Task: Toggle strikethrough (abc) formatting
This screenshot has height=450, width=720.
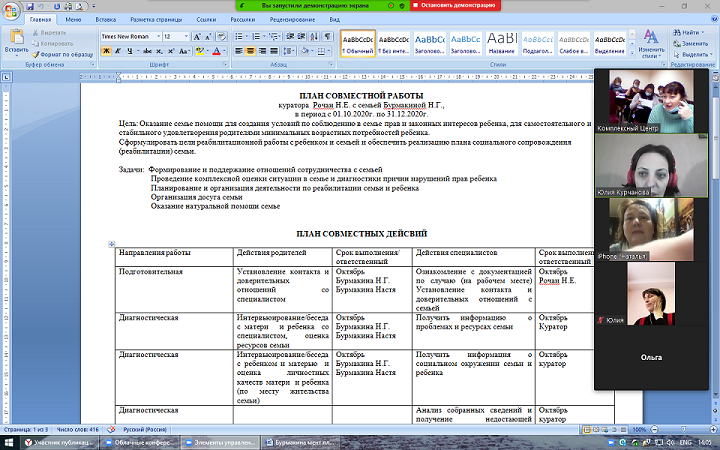Action: (147, 51)
